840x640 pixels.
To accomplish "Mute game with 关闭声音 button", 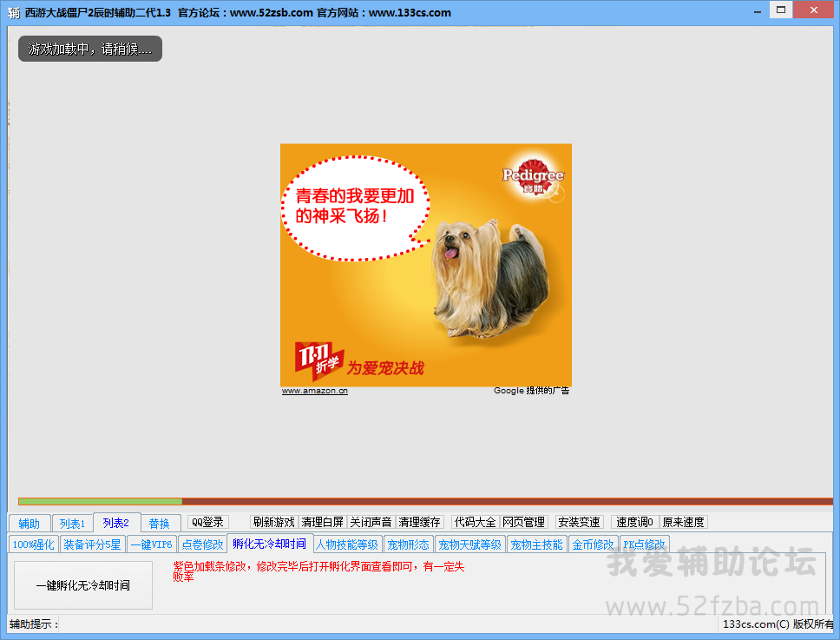I will pos(371,522).
